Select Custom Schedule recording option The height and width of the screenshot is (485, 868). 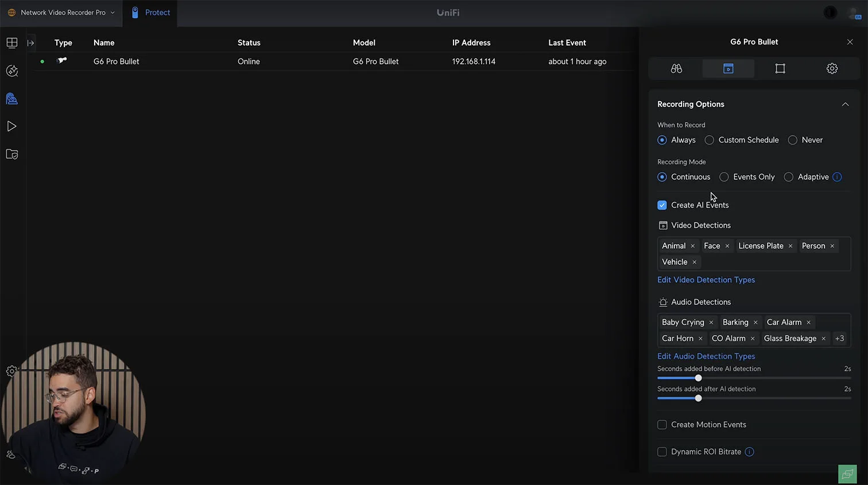(x=710, y=140)
